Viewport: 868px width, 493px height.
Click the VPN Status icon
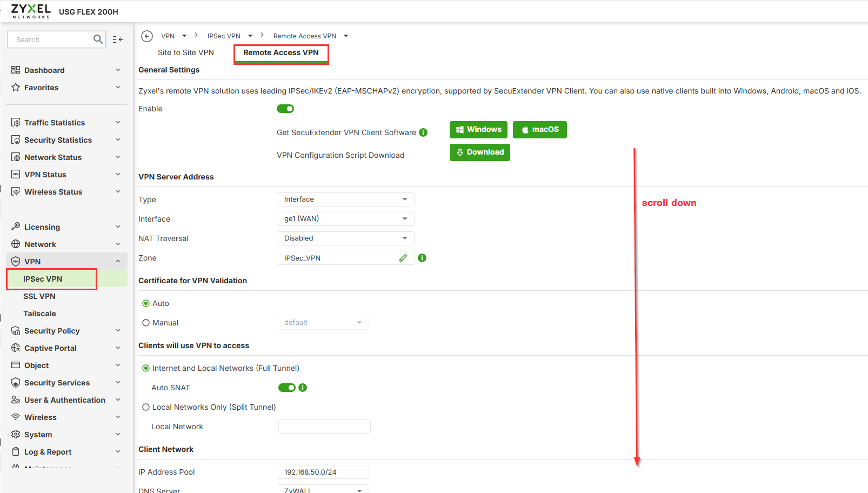tap(16, 175)
